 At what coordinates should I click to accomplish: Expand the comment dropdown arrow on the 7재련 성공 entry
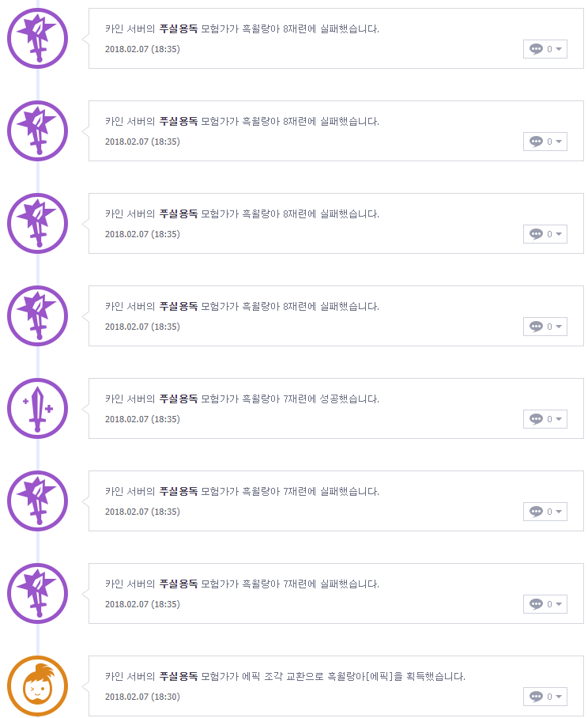click(x=559, y=419)
